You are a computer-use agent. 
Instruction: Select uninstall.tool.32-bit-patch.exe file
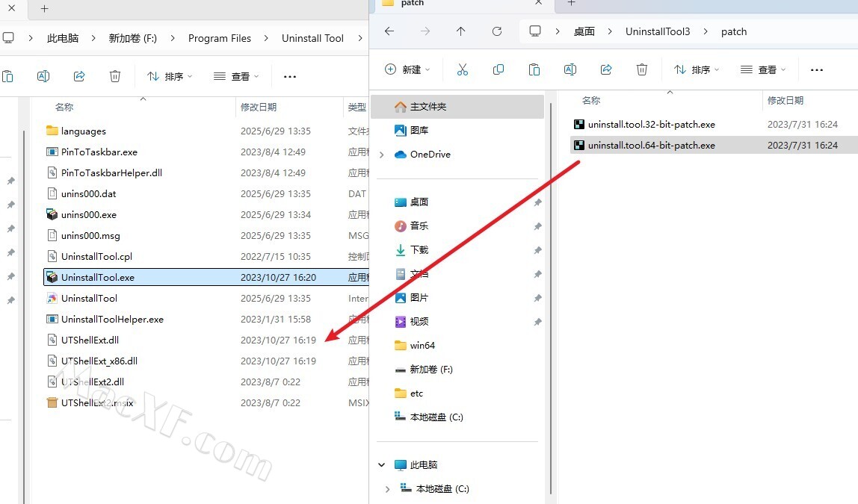coord(651,124)
